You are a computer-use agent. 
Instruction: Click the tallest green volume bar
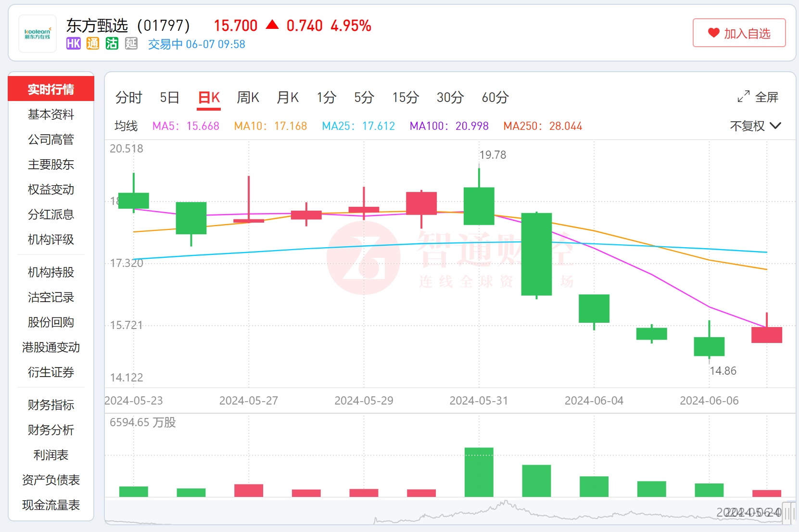pos(479,472)
